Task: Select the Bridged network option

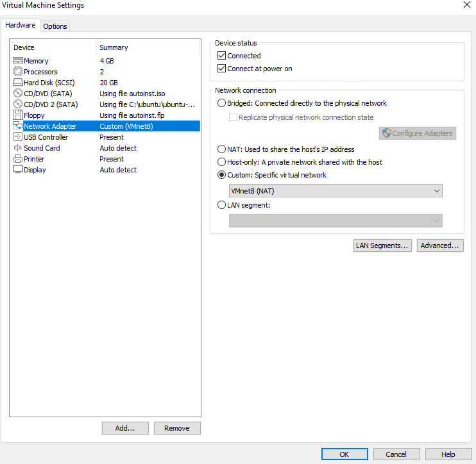Action: click(x=221, y=103)
